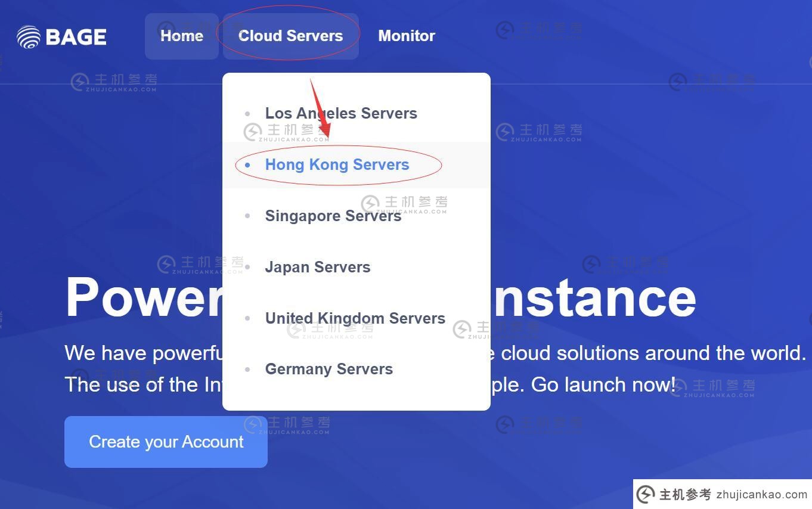Select Germany Servers entry

pos(357,369)
